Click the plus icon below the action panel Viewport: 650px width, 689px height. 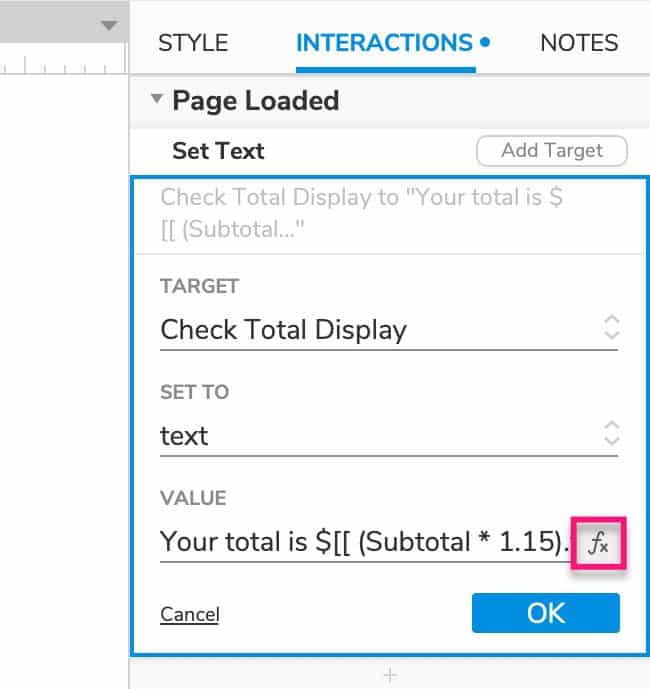pyautogui.click(x=390, y=674)
